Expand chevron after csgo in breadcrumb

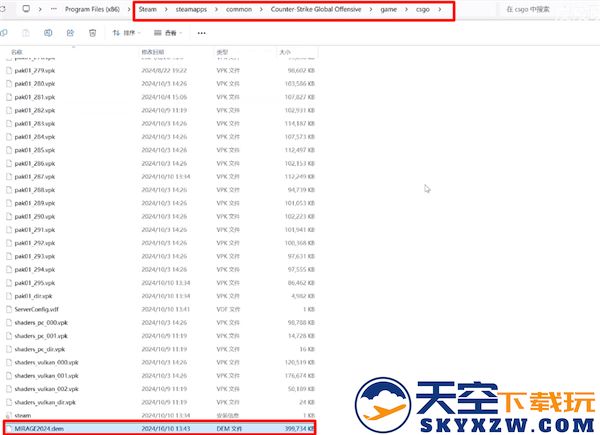pos(440,9)
